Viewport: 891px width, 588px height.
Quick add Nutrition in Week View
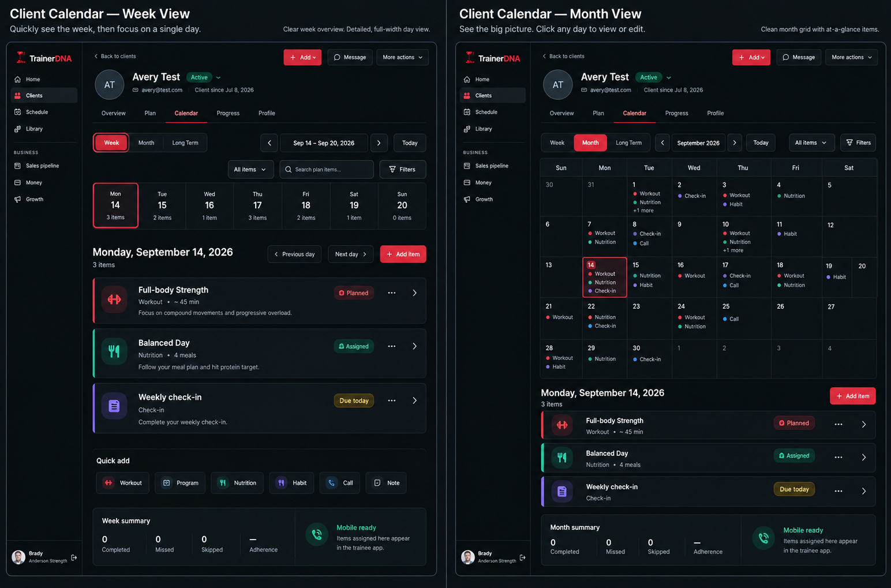pos(237,483)
